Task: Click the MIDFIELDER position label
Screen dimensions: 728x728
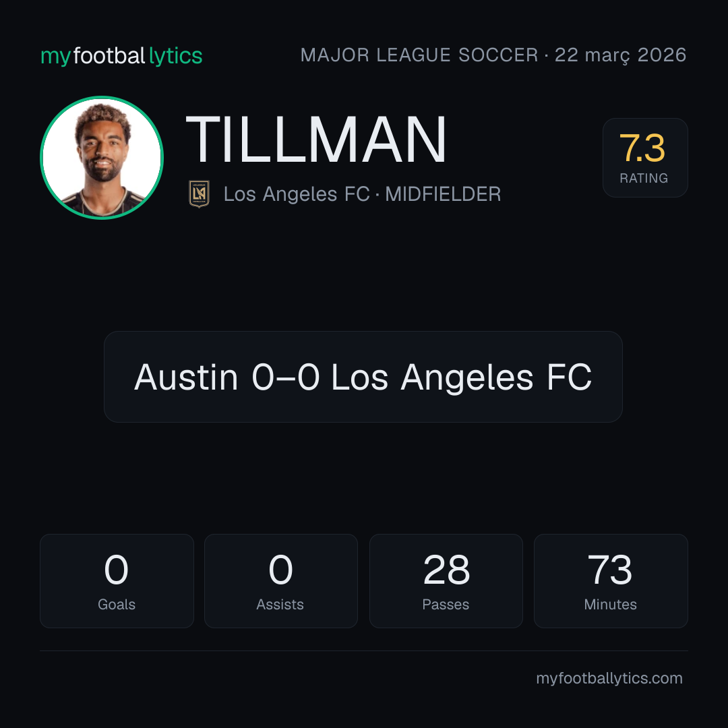Action: coord(443,194)
